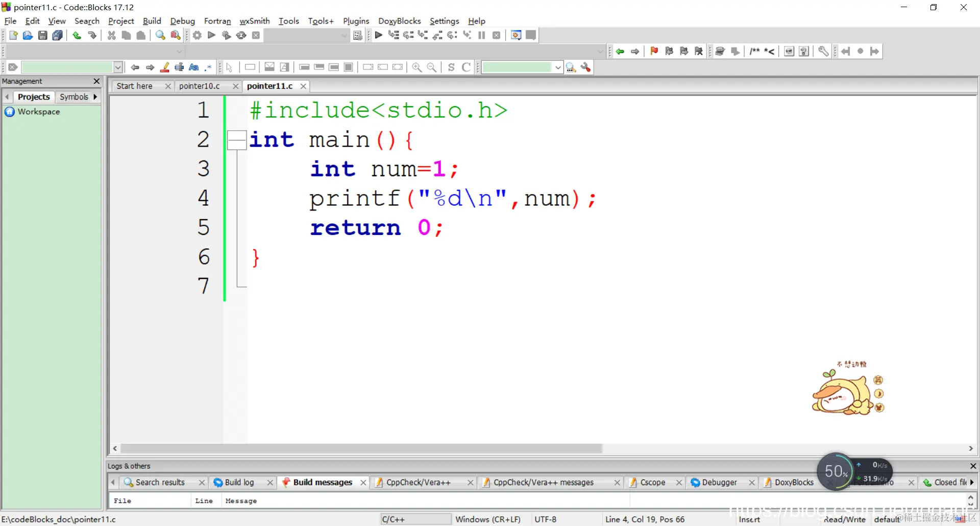Open the Settings menu
The image size is (980, 526).
(x=444, y=21)
